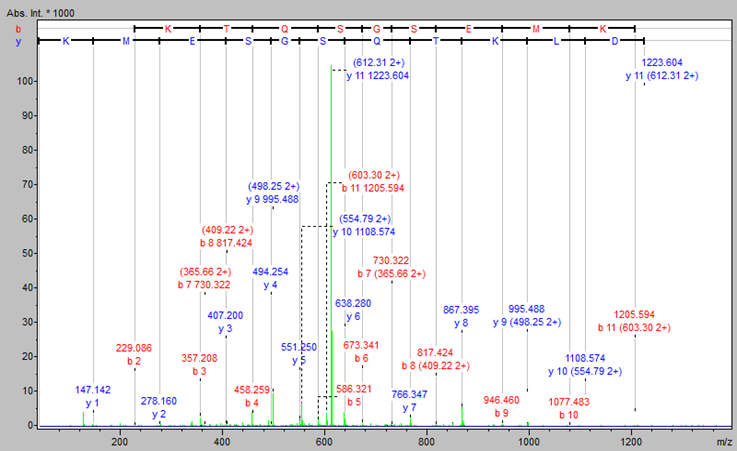Select the y 6 638.280 peak label

(x=352, y=309)
